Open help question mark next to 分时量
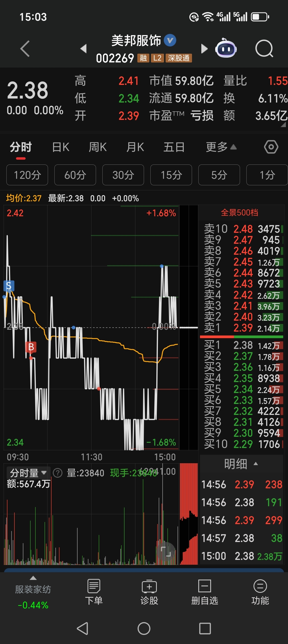The image size is (288, 644). 58,473
